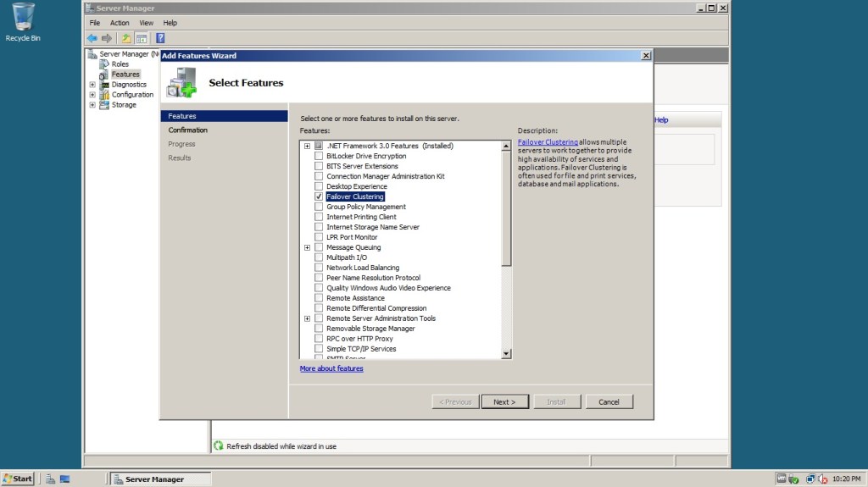
Task: Open the Recycle Bin desktop icon
Action: tap(23, 19)
